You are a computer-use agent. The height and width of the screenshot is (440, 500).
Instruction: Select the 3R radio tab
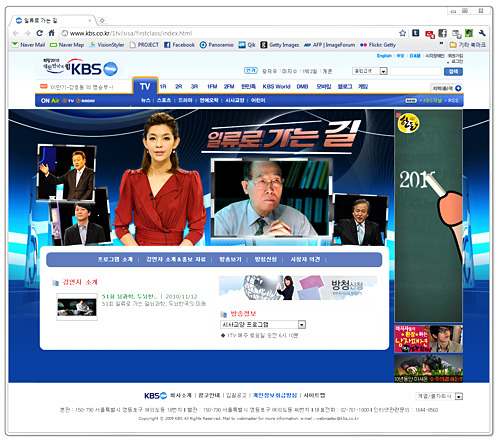tap(194, 87)
